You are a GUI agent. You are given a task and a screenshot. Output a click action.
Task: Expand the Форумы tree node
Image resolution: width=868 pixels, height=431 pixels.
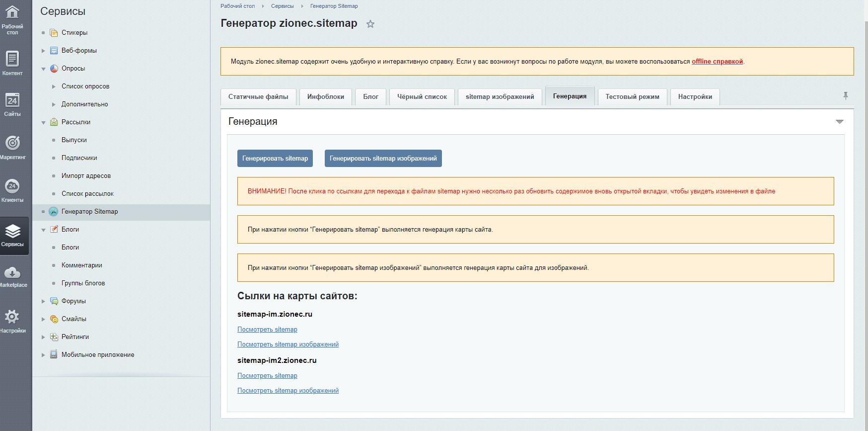pyautogui.click(x=43, y=301)
